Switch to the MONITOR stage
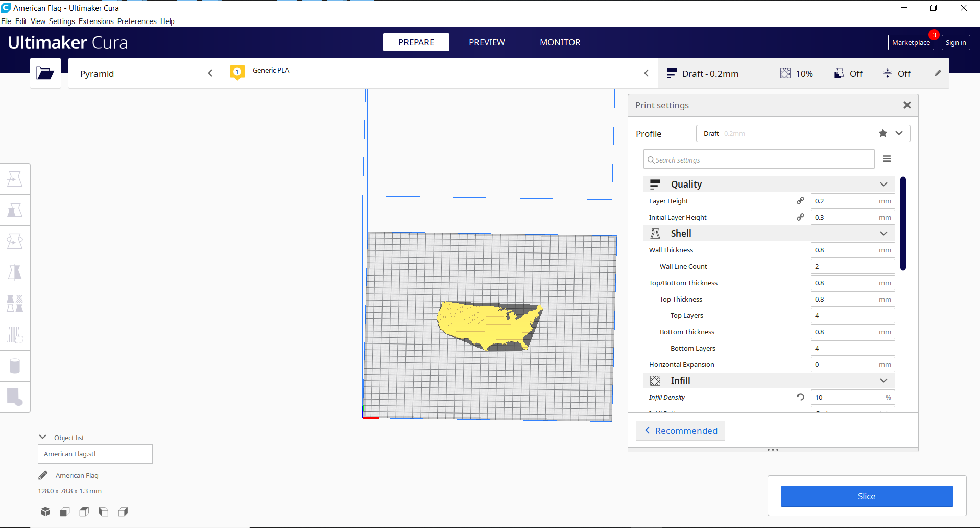Image resolution: width=980 pixels, height=528 pixels. click(560, 42)
